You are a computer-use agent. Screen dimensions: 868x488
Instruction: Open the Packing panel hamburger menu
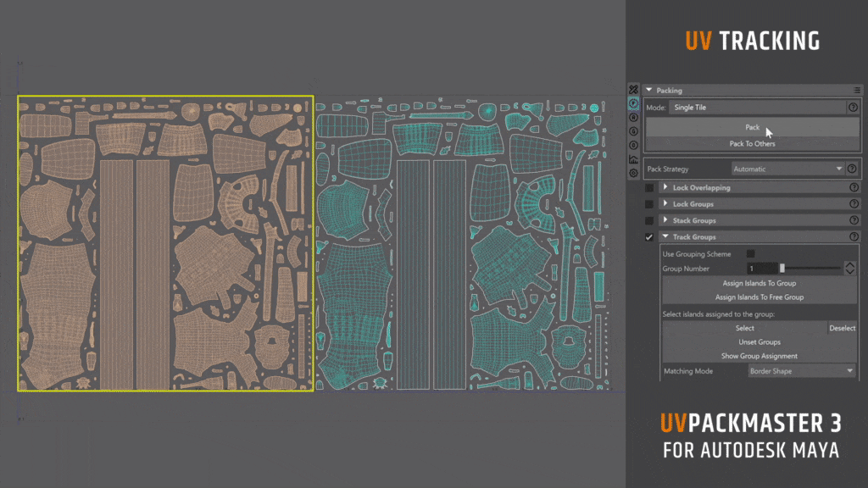856,90
